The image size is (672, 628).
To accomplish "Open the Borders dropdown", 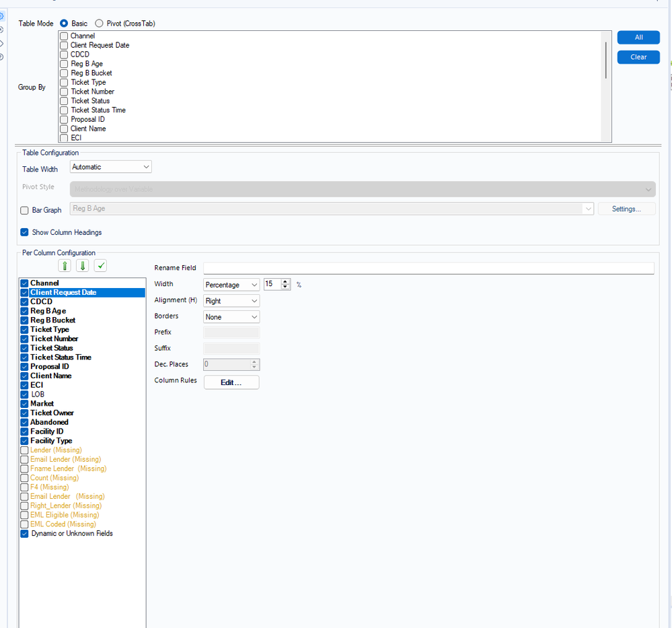I will pyautogui.click(x=231, y=317).
